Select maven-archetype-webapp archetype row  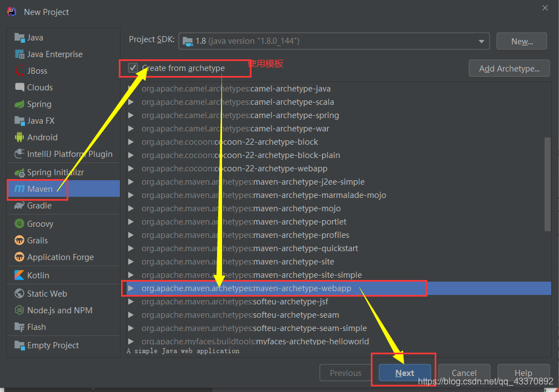pyautogui.click(x=339, y=288)
